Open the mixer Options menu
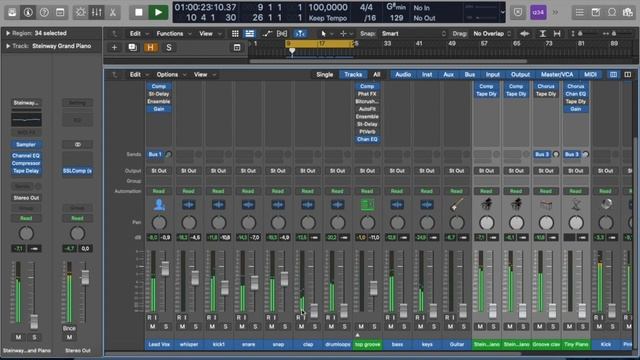This screenshot has height=360, width=640. [171, 75]
